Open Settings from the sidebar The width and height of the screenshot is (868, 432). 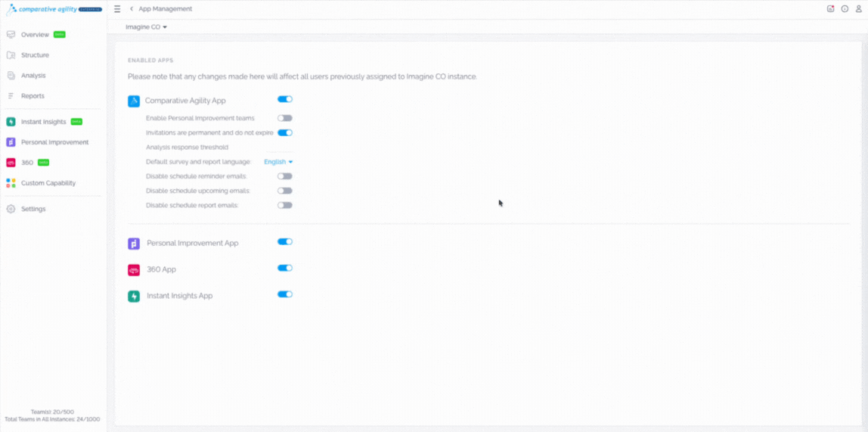coord(33,209)
